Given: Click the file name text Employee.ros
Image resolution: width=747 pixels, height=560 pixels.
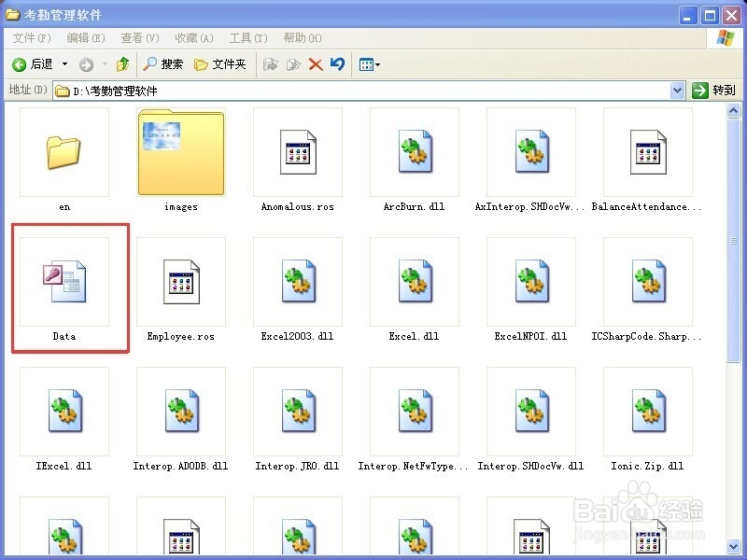Looking at the screenshot, I should (x=181, y=337).
